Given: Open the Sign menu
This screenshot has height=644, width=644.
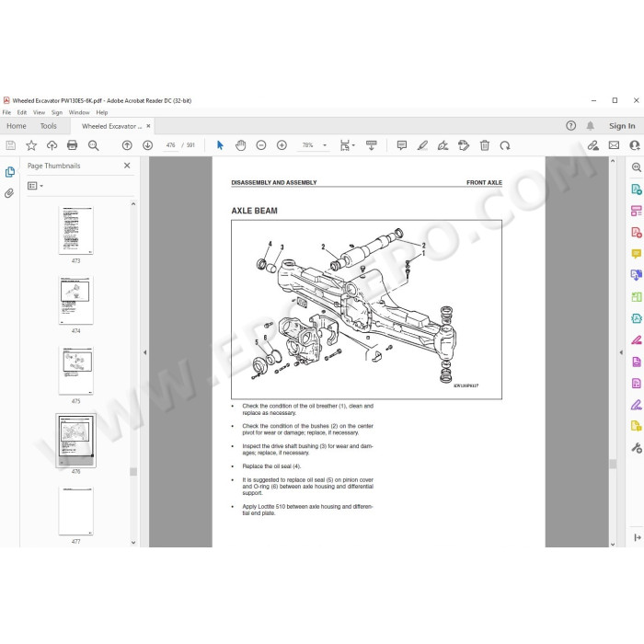Looking at the screenshot, I should click(x=57, y=112).
